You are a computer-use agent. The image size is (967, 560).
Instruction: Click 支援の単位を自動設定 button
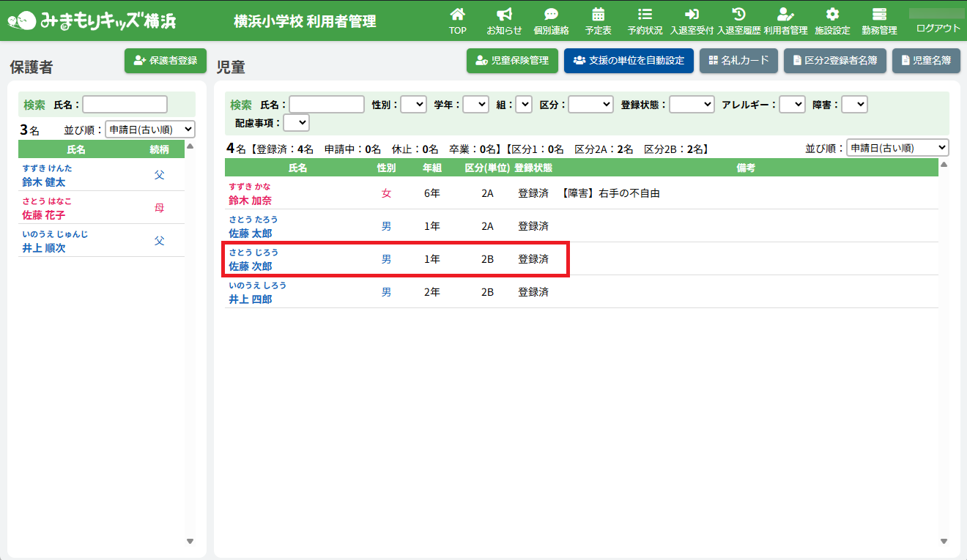coord(629,61)
